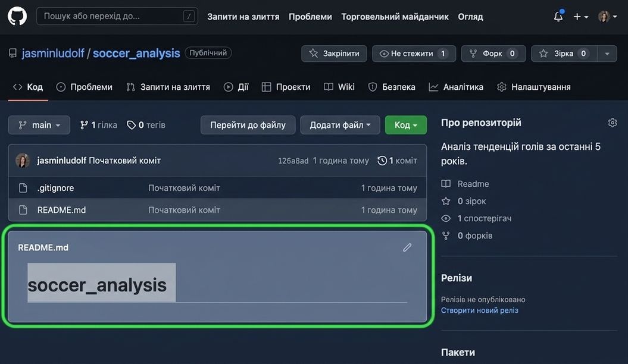Open the .gitignore file
628x364 pixels.
pos(56,188)
